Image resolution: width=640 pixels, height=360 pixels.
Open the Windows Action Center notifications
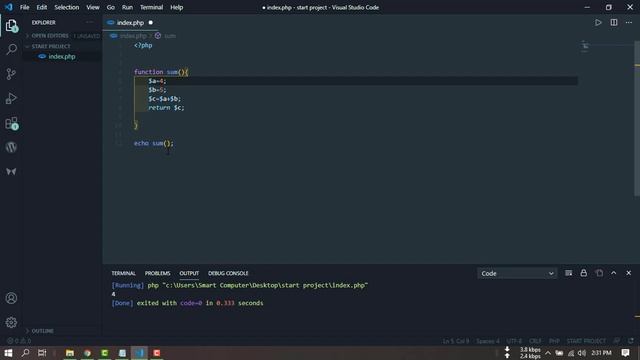tap(625, 353)
